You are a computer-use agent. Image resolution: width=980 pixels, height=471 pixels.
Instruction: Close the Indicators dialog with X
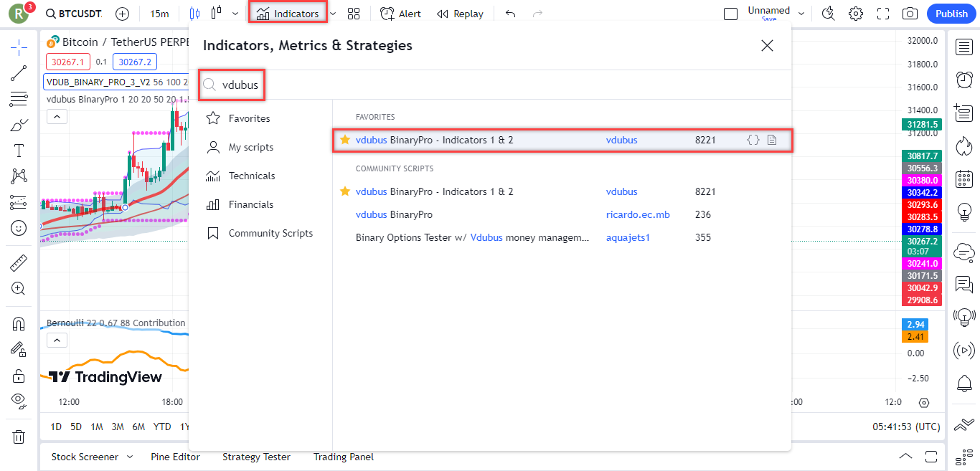click(767, 46)
